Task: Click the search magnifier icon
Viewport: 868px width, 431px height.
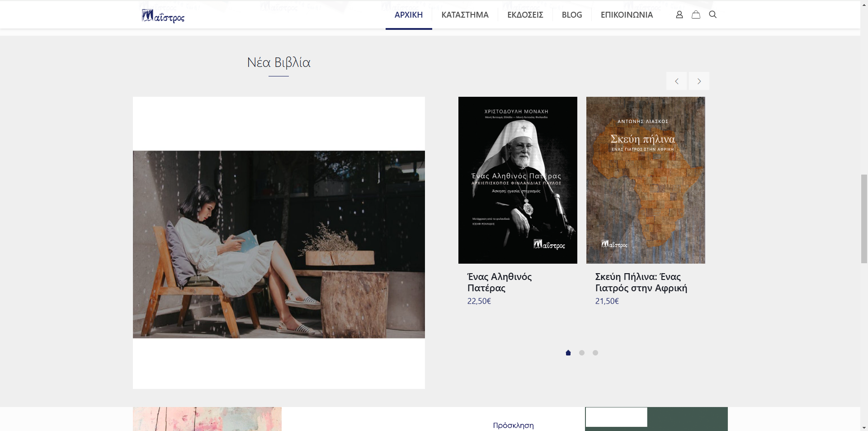Action: [x=712, y=14]
